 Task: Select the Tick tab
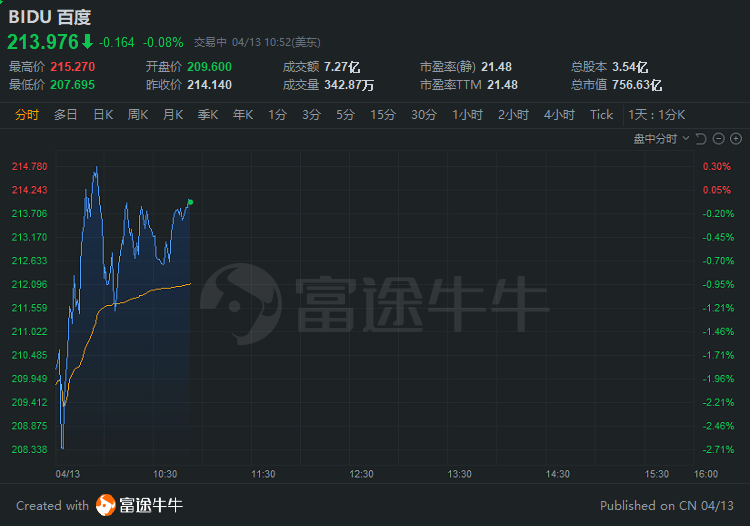[x=601, y=115]
